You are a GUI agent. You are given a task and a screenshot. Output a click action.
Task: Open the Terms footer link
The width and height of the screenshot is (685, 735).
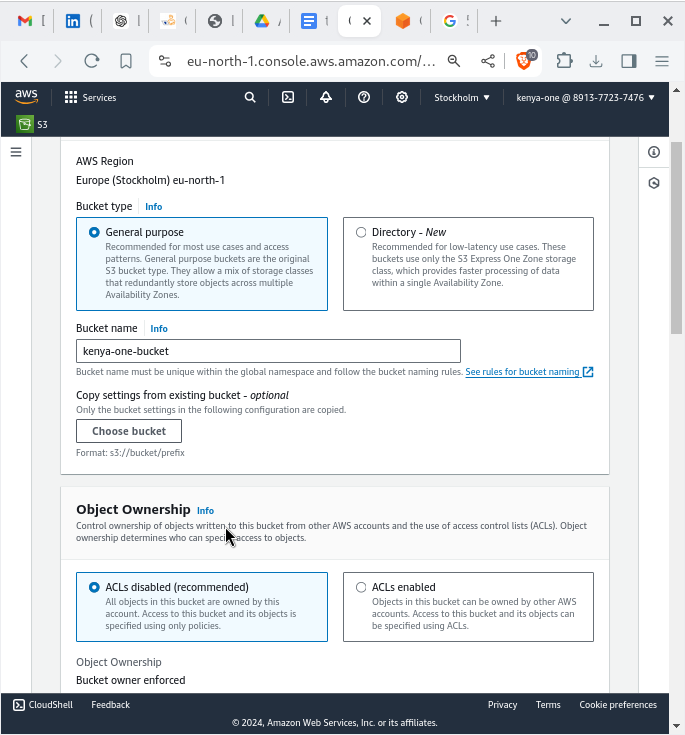(548, 705)
